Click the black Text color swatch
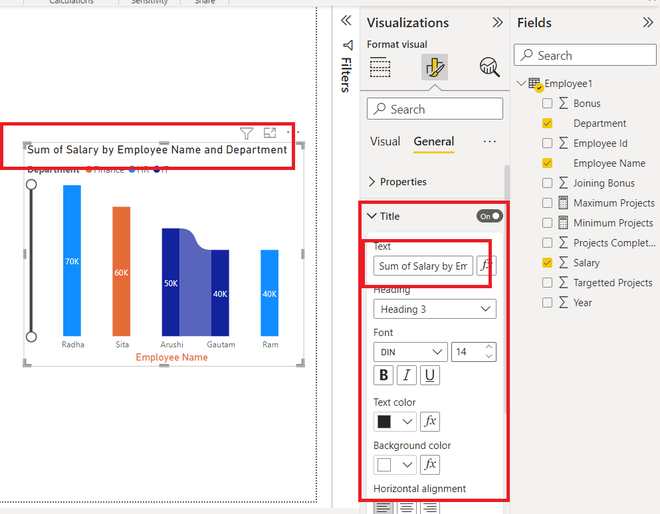660x514 pixels. pyautogui.click(x=384, y=421)
